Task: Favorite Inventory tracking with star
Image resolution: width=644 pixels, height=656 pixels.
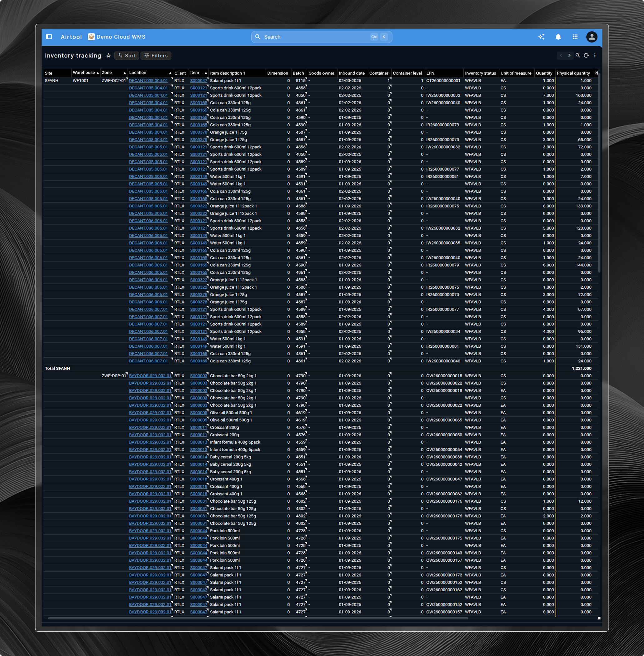Action: coord(108,56)
